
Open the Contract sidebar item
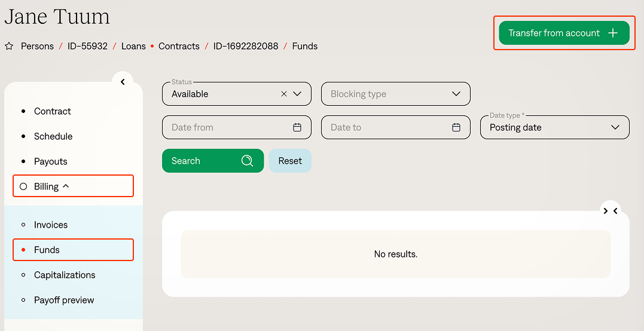(x=53, y=111)
